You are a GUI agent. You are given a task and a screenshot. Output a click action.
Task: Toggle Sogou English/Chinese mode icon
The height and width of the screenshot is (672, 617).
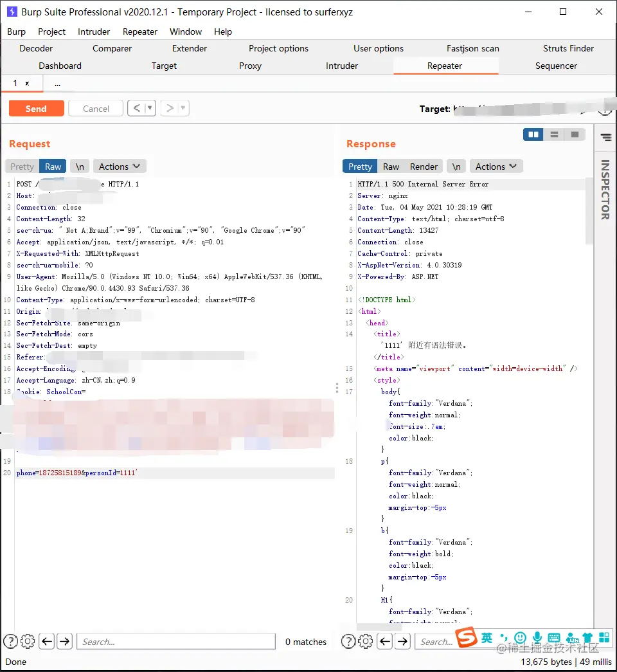point(487,638)
